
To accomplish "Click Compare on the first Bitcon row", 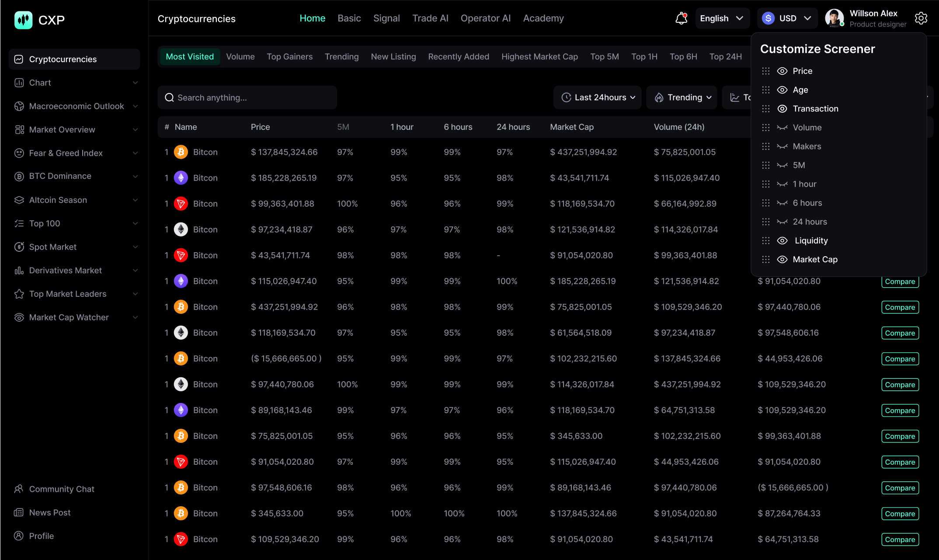I will click(900, 282).
